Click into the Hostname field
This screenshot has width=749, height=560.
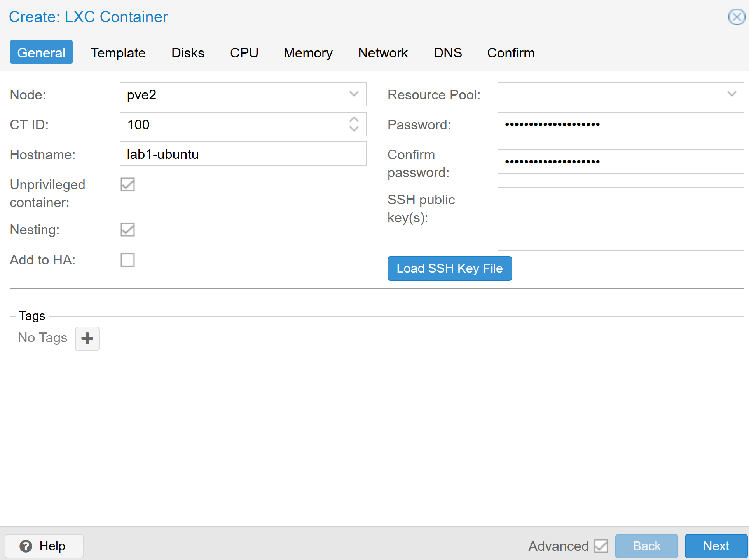click(243, 154)
